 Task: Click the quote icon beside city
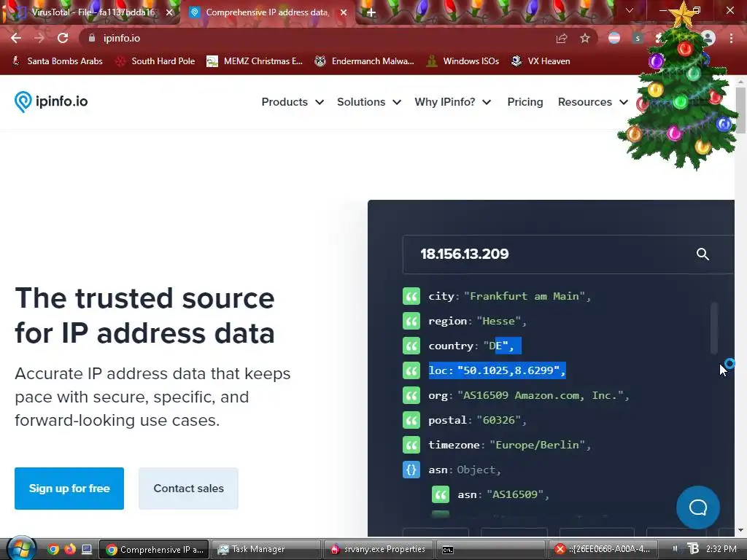(411, 296)
